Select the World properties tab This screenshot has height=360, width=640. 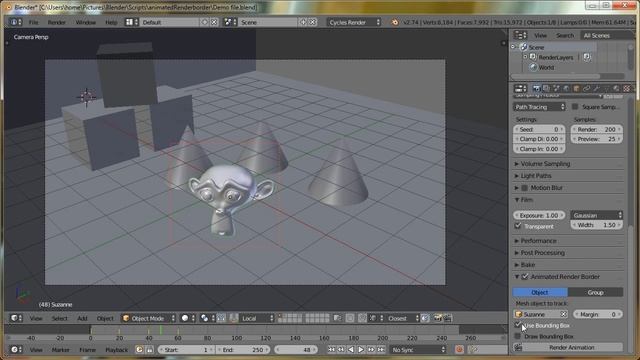[567, 89]
